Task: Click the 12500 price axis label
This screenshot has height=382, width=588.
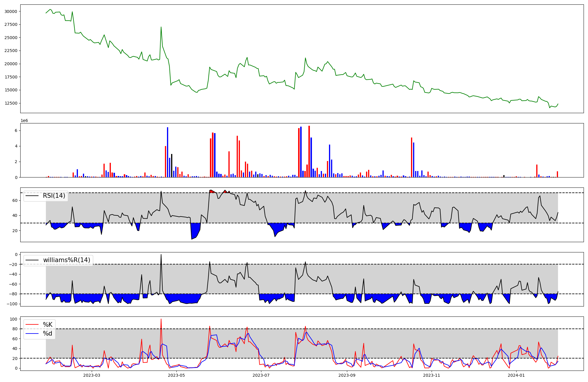Action: tap(11, 103)
